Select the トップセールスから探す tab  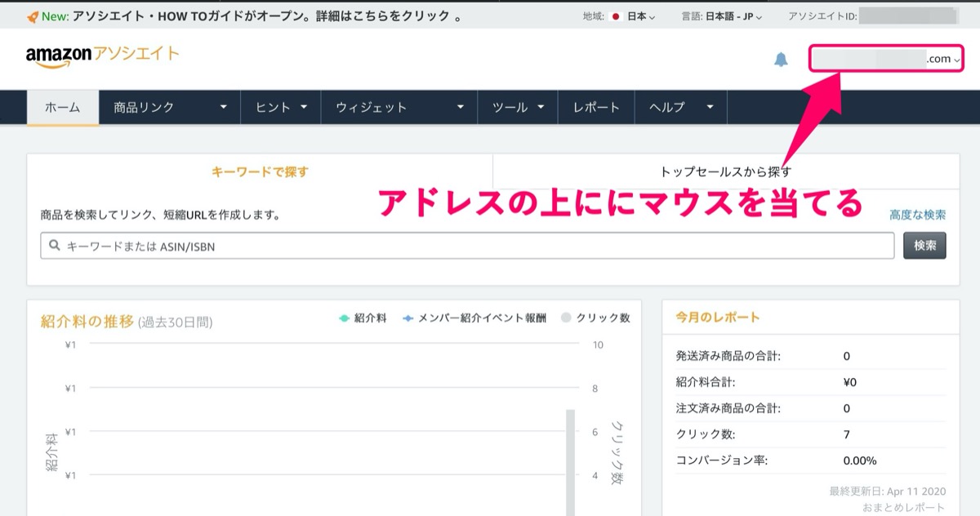(725, 171)
